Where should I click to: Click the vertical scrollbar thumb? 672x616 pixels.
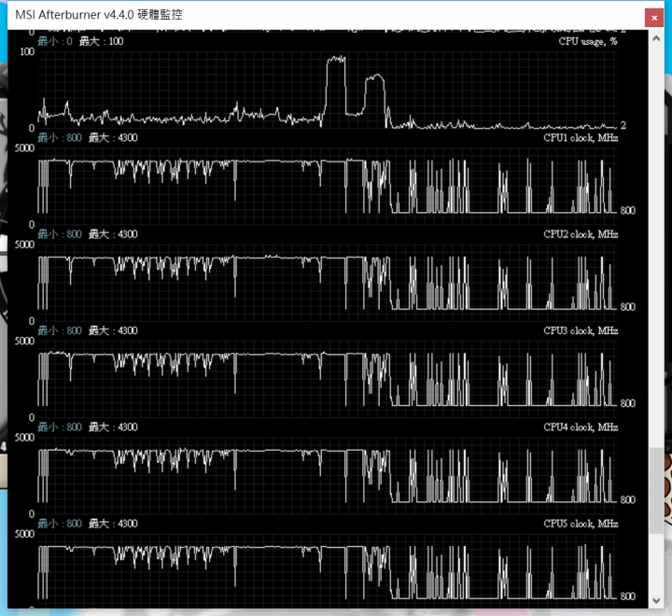tap(656, 490)
